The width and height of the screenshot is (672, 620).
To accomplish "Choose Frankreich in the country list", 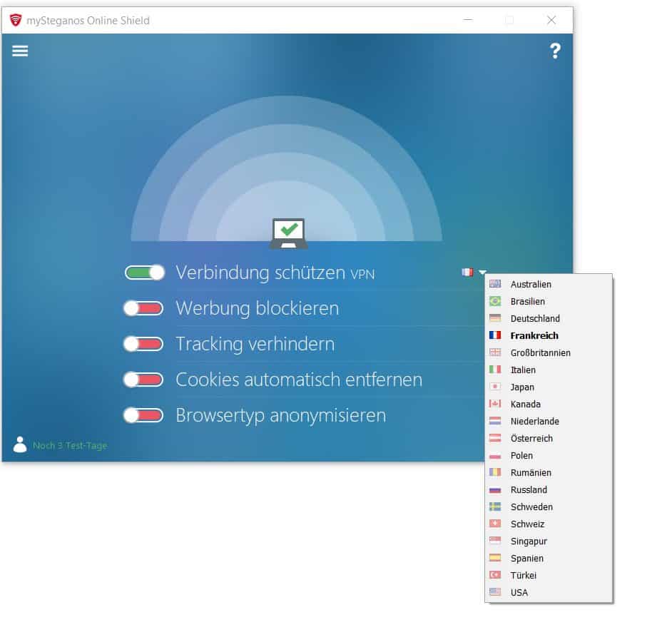I will [549, 335].
